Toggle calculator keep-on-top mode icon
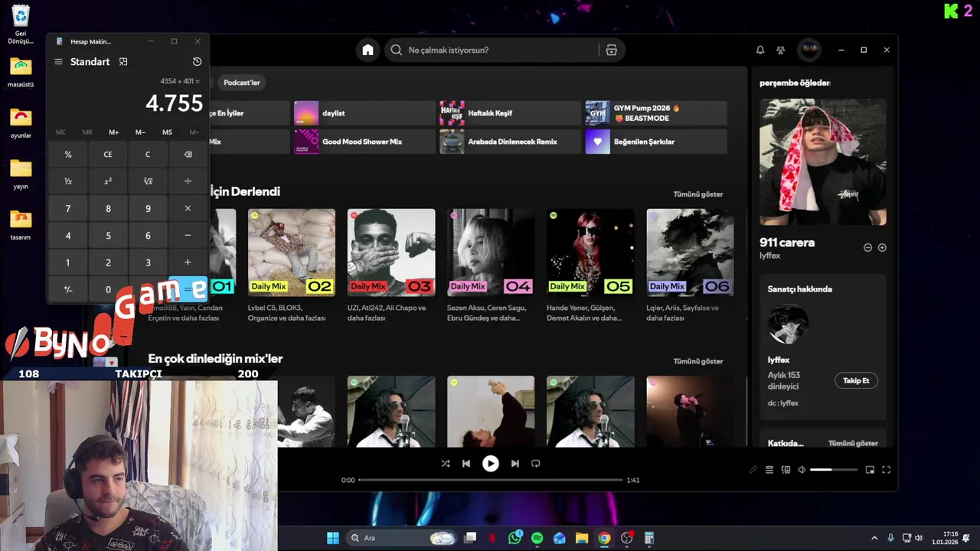 [x=123, y=62]
